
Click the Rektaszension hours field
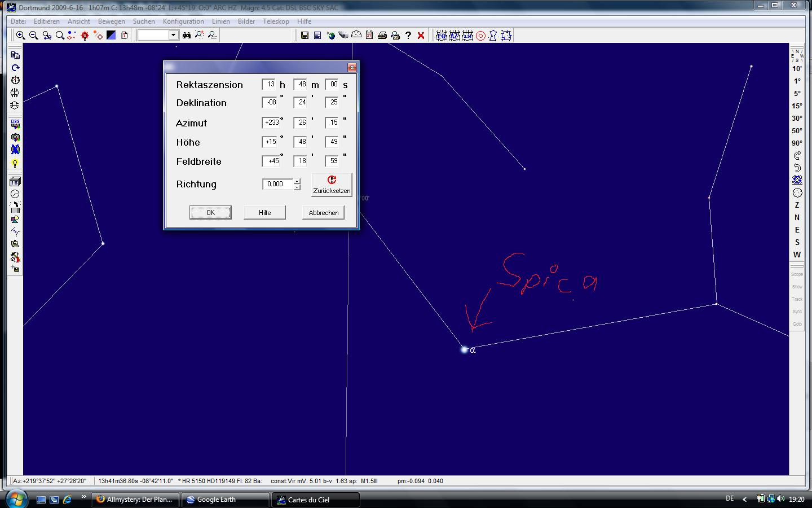(x=269, y=84)
